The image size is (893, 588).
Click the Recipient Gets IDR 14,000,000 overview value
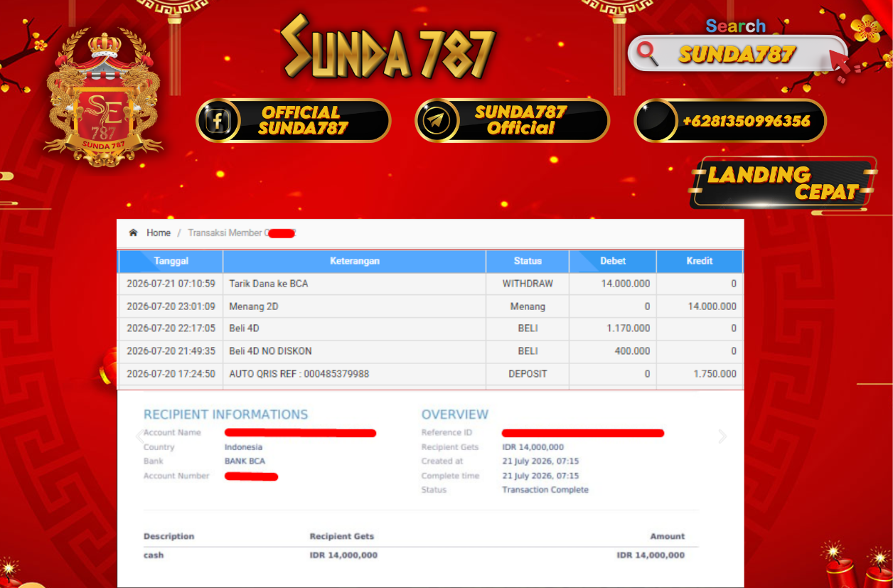tap(533, 447)
